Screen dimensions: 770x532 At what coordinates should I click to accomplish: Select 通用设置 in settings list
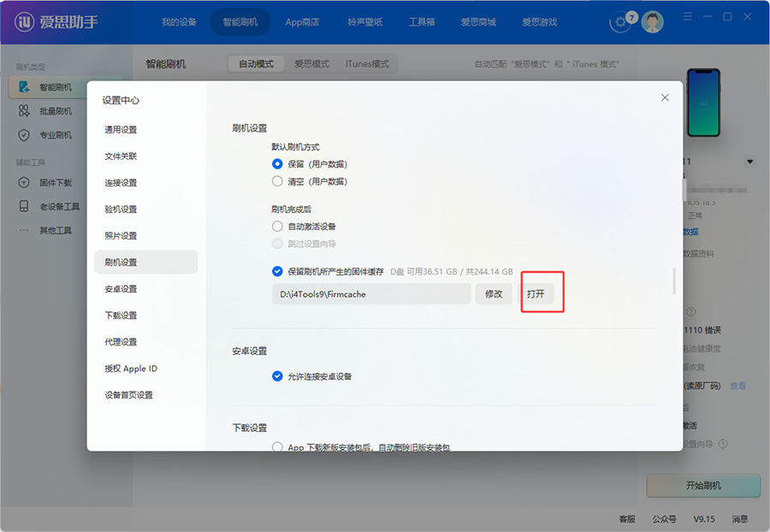(145, 129)
